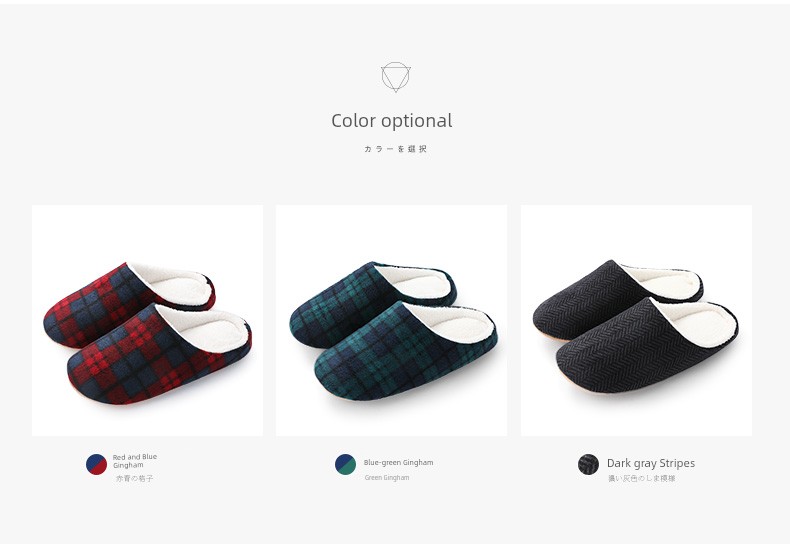Image resolution: width=790 pixels, height=550 pixels.
Task: Click the Color optional heading
Action: (391, 121)
